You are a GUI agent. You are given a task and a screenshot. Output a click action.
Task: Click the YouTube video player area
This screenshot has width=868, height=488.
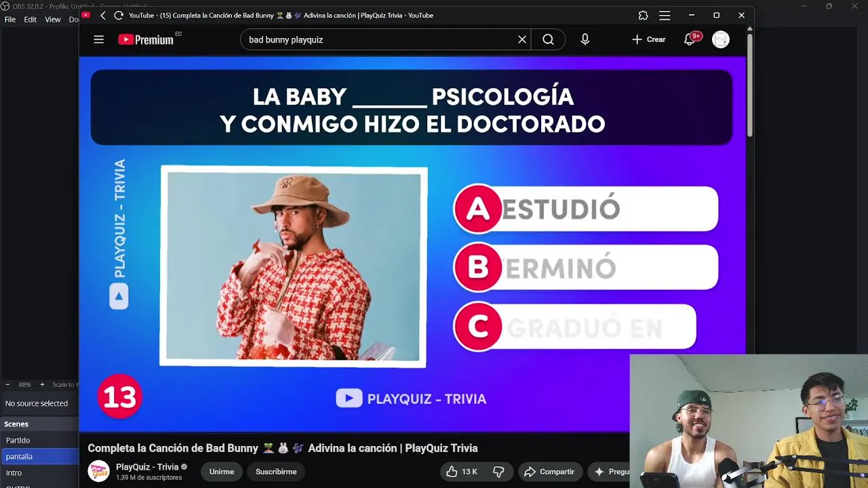coord(412,244)
